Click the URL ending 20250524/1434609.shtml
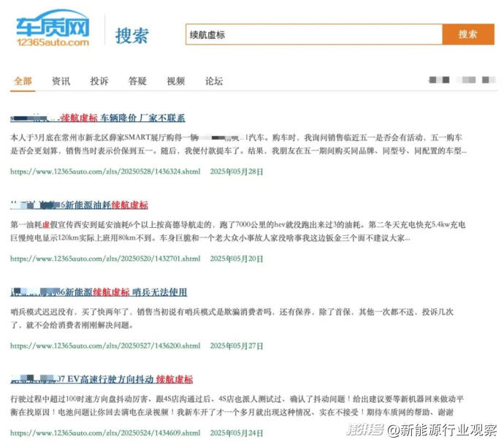504x445 pixels. click(105, 433)
